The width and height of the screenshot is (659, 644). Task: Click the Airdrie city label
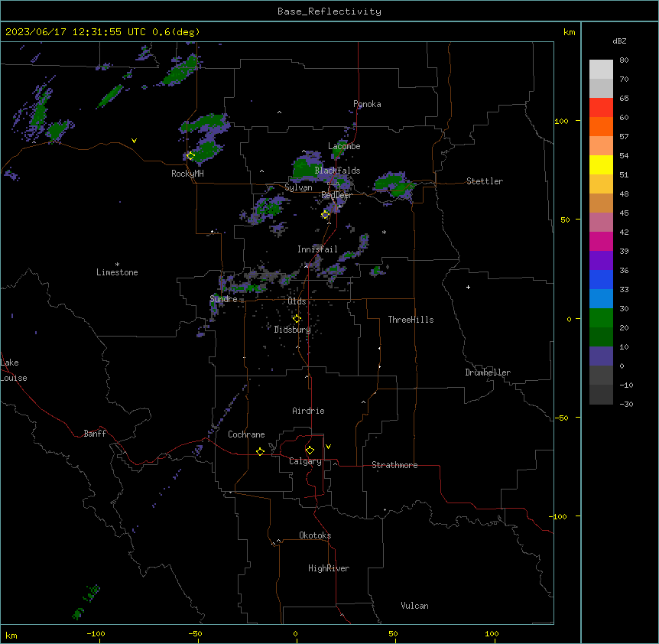(308, 411)
